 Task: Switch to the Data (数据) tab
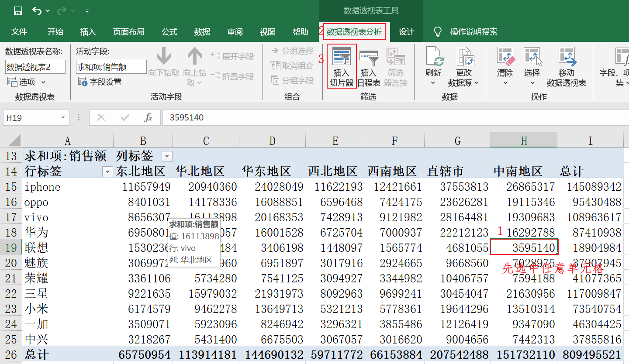pos(202,31)
